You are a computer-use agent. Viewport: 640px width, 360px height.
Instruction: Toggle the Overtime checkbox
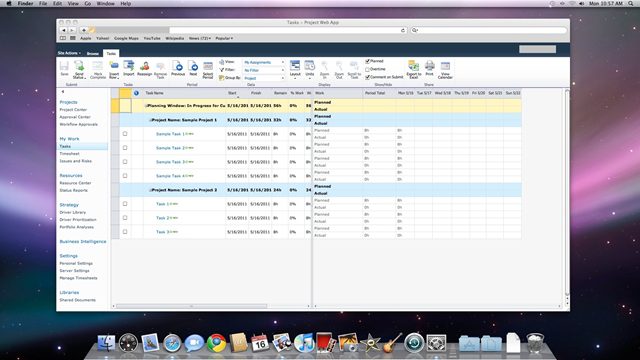367,69
